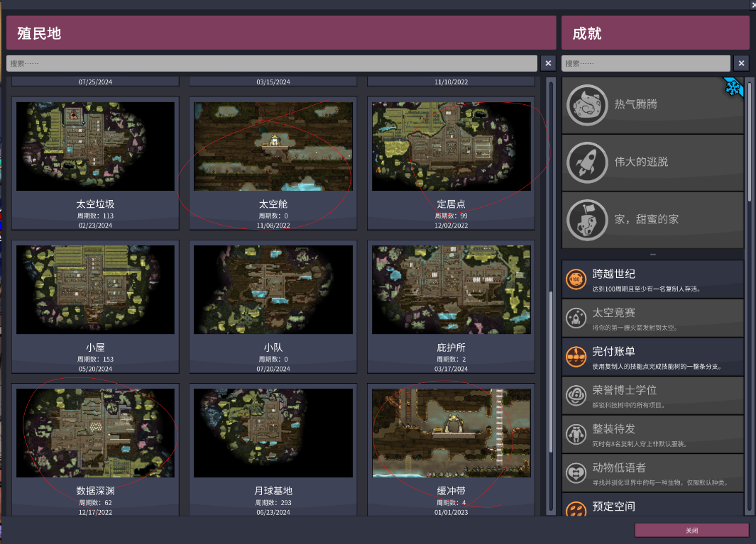756x544 pixels.
Task: Click the 月球基地 colony name
Action: click(x=273, y=491)
